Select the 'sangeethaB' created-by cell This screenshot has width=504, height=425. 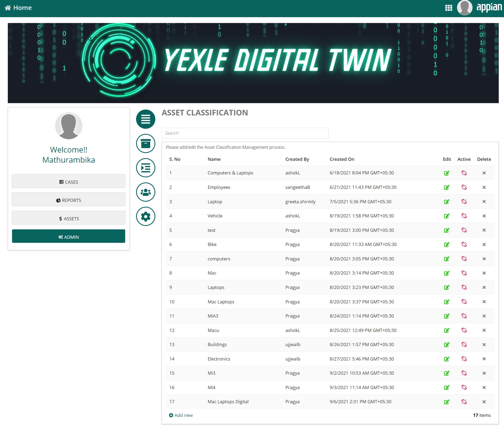[298, 187]
